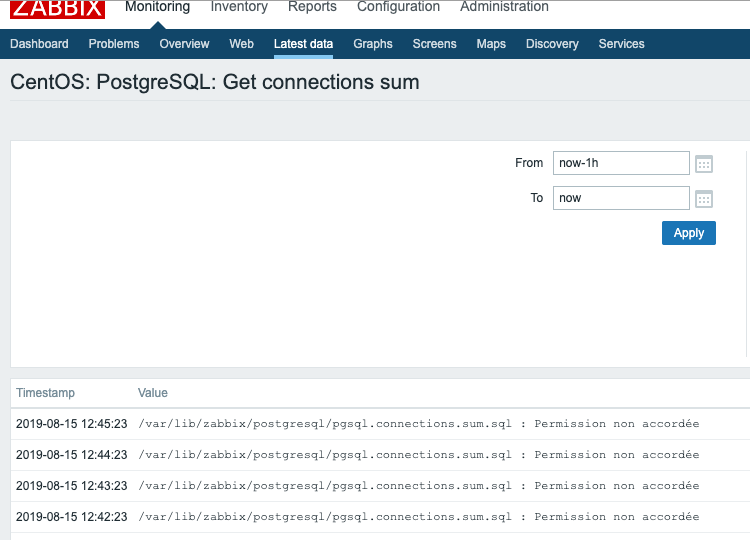Open the Administration menu
750x540 pixels.
[504, 7]
